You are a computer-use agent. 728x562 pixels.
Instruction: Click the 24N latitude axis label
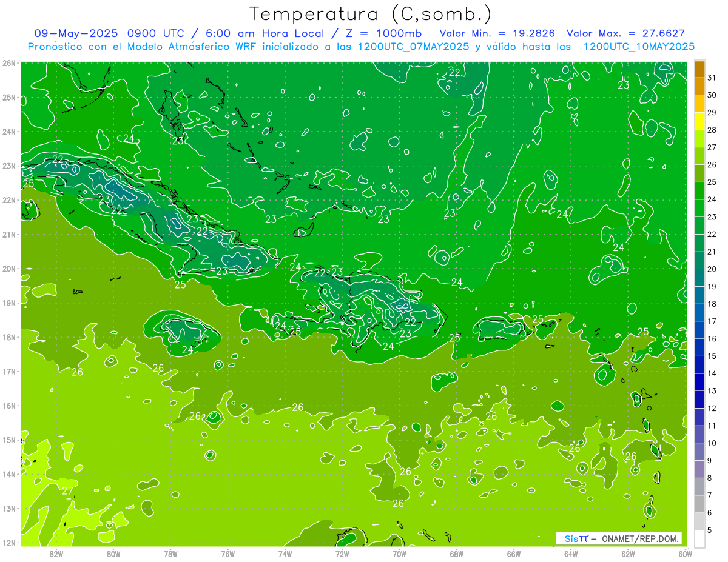(x=8, y=132)
